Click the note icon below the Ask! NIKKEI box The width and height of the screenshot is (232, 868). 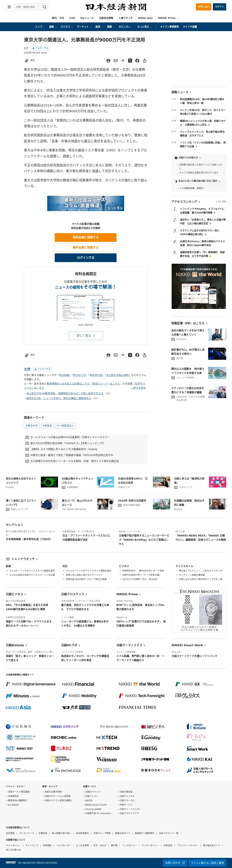(x=123, y=355)
